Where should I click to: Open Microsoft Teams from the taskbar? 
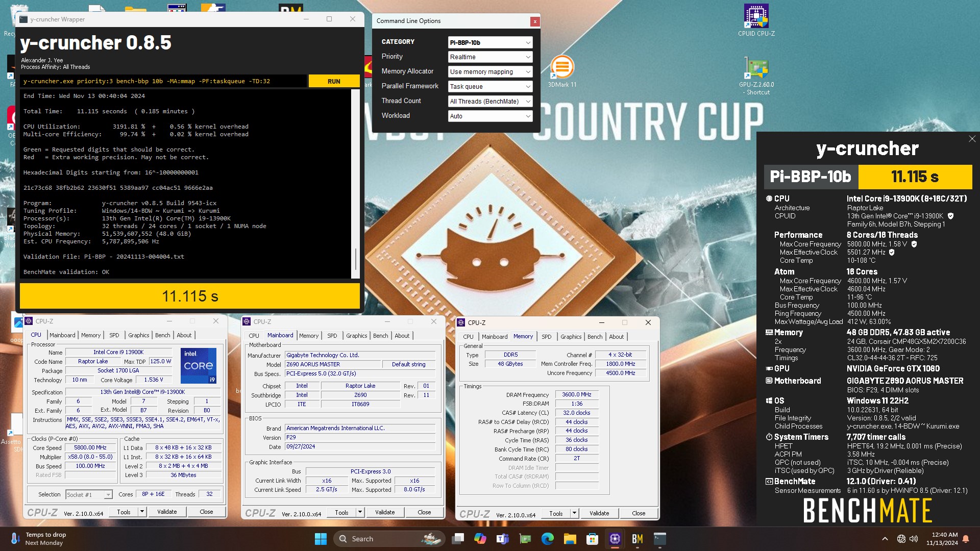(x=503, y=539)
